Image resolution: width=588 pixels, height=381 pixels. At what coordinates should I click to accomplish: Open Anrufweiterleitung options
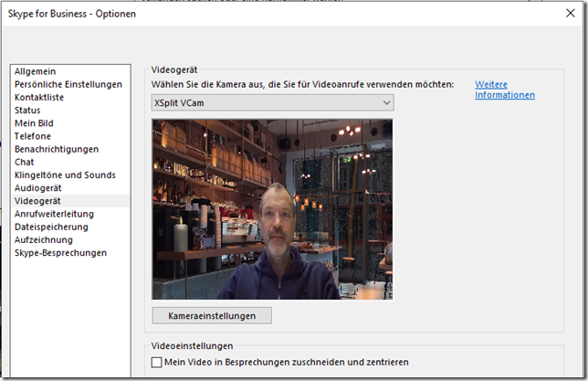point(54,214)
